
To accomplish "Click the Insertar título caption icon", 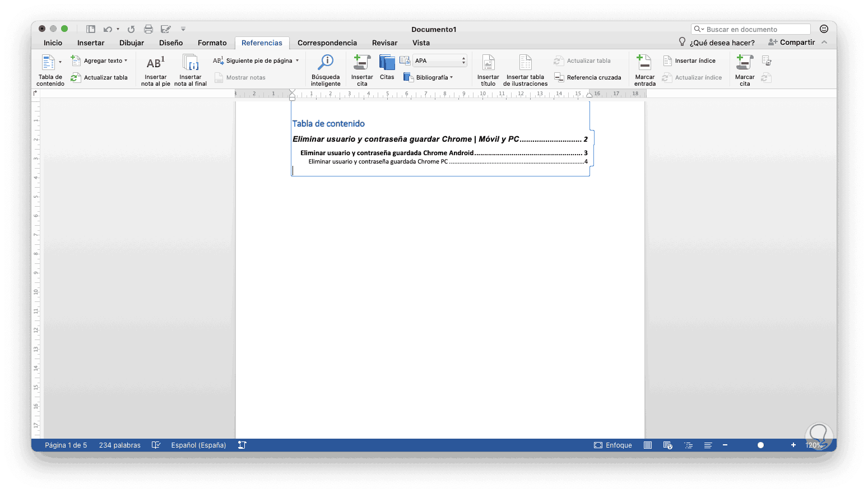I will click(488, 62).
